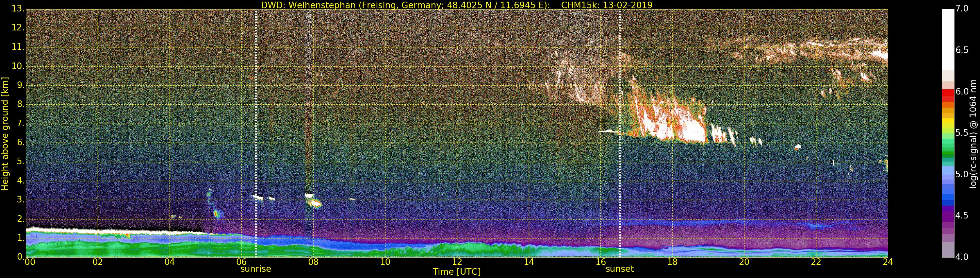Click colorbar scale value '5.5'

(x=962, y=133)
